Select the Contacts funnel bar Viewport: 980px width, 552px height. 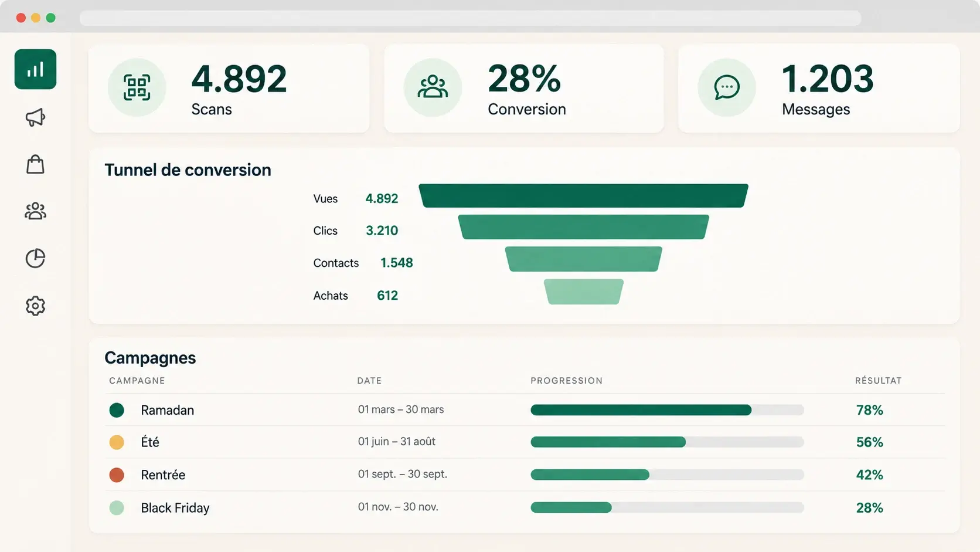pyautogui.click(x=583, y=259)
